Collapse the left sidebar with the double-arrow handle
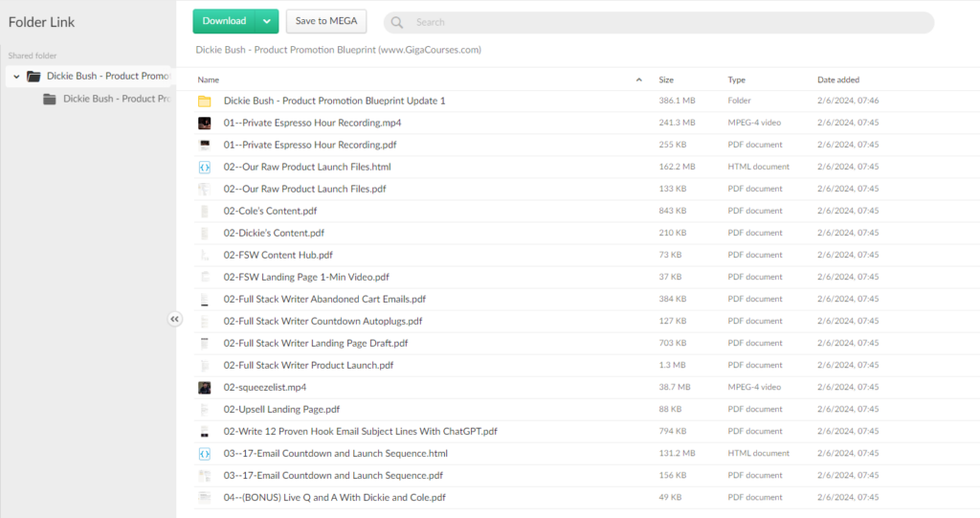 174,320
